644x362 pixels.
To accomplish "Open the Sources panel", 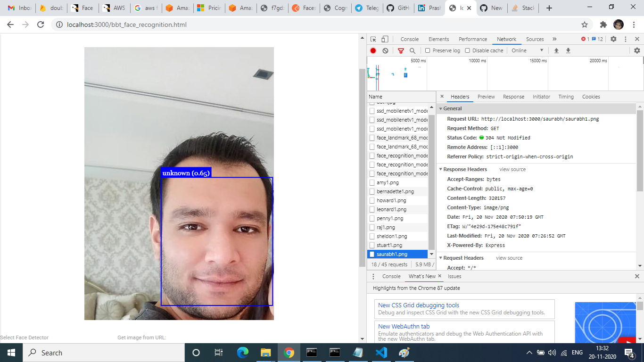I will point(535,39).
